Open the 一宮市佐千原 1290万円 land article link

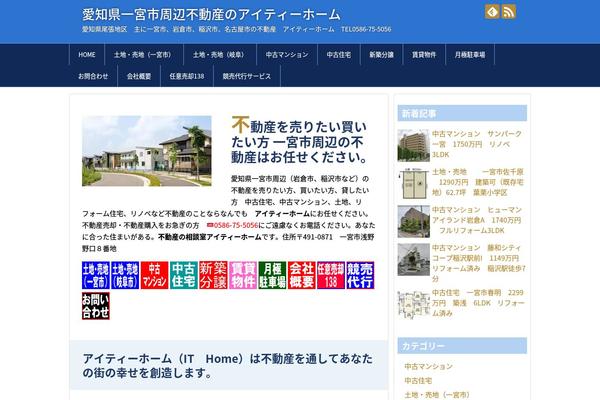(x=478, y=182)
